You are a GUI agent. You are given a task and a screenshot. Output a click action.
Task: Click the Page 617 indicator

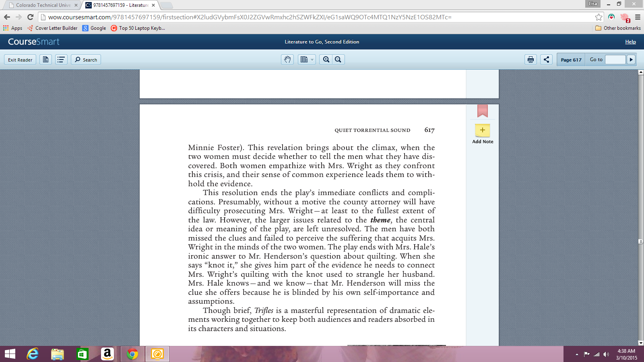[571, 60]
